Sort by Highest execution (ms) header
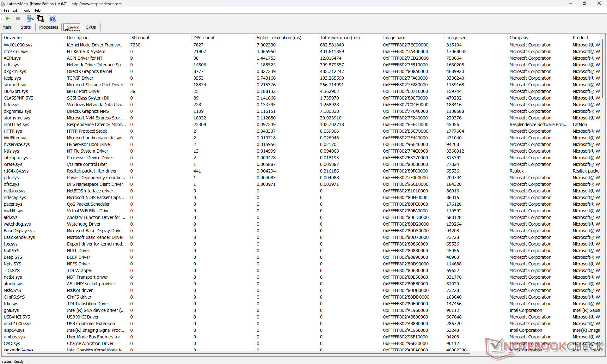The width and height of the screenshot is (607, 364). coord(279,38)
